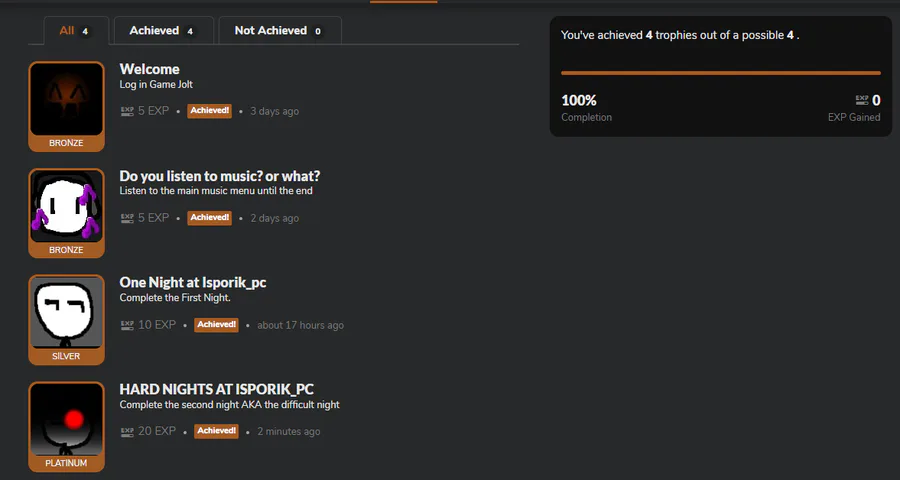The image size is (900, 480).
Task: Click the "about 17 hours ago" timestamp
Action: pos(300,325)
